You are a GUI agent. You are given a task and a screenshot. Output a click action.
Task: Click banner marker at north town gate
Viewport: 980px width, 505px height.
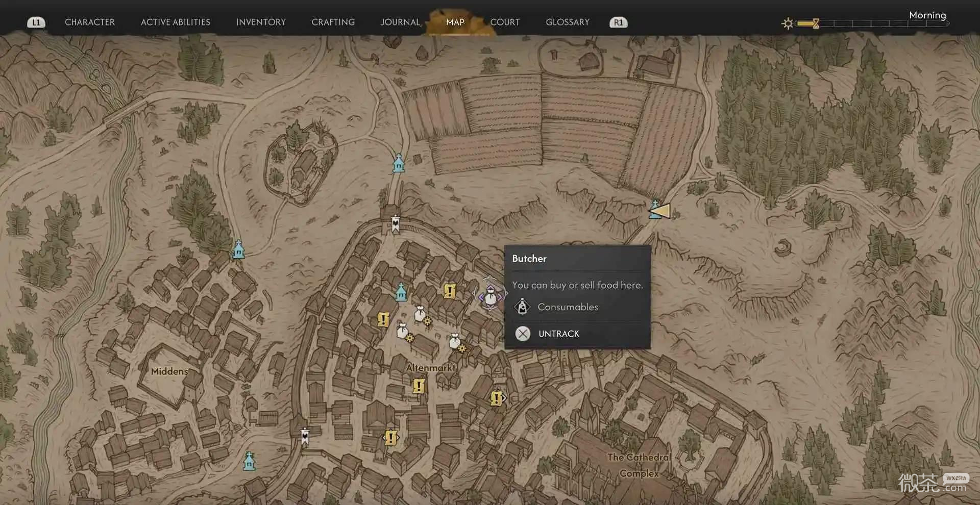(x=396, y=223)
